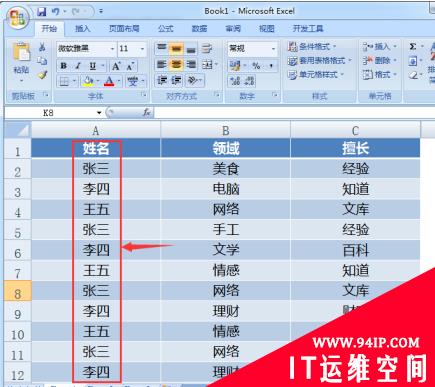Viewport: 435px width, 387px height.
Task: Open the number format dropdown 常规
Action: [273, 49]
